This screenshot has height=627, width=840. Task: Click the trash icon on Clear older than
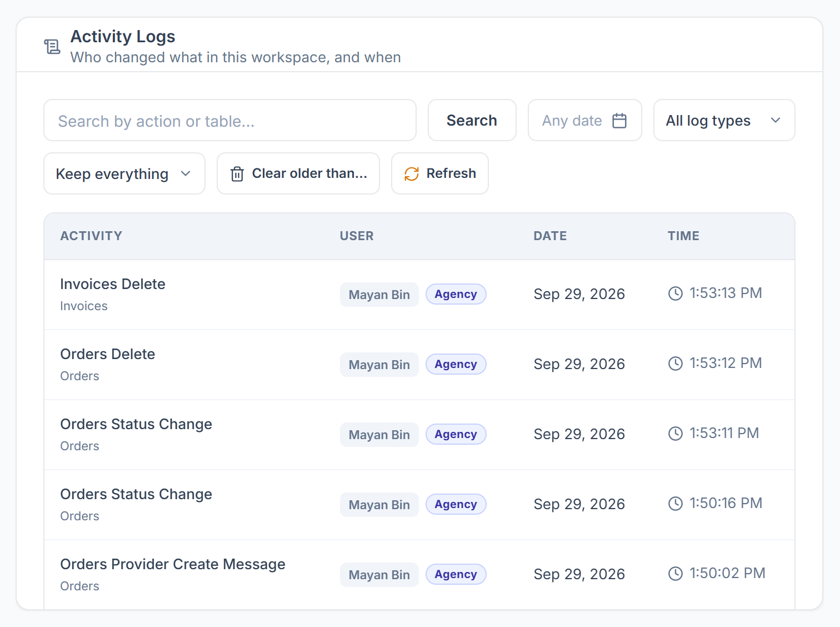pyautogui.click(x=237, y=174)
